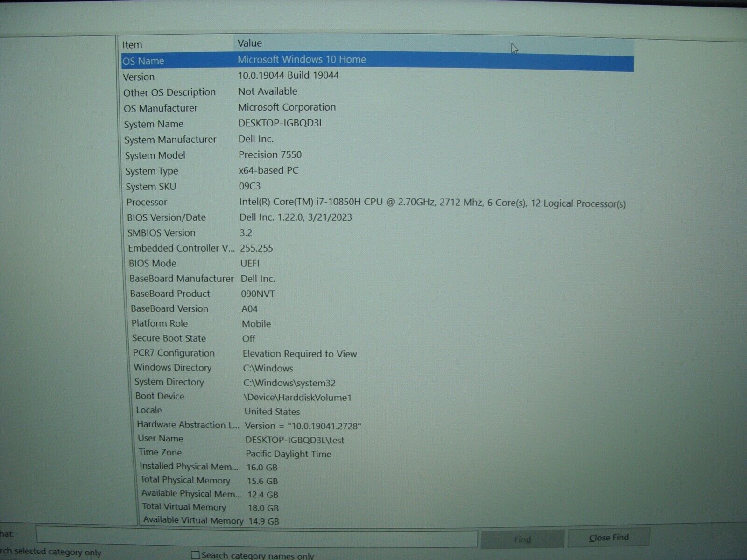747x560 pixels.
Task: Click the Dell Inc. 1.22.0 BIOS value
Action: pyautogui.click(x=296, y=217)
